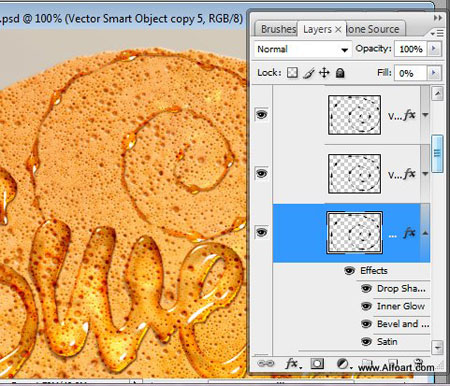Toggle lock all padlock icon
450x386 pixels.
tap(340, 73)
